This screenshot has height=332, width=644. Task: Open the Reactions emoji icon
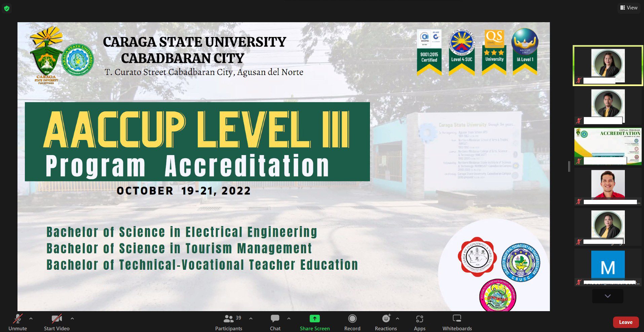click(385, 318)
